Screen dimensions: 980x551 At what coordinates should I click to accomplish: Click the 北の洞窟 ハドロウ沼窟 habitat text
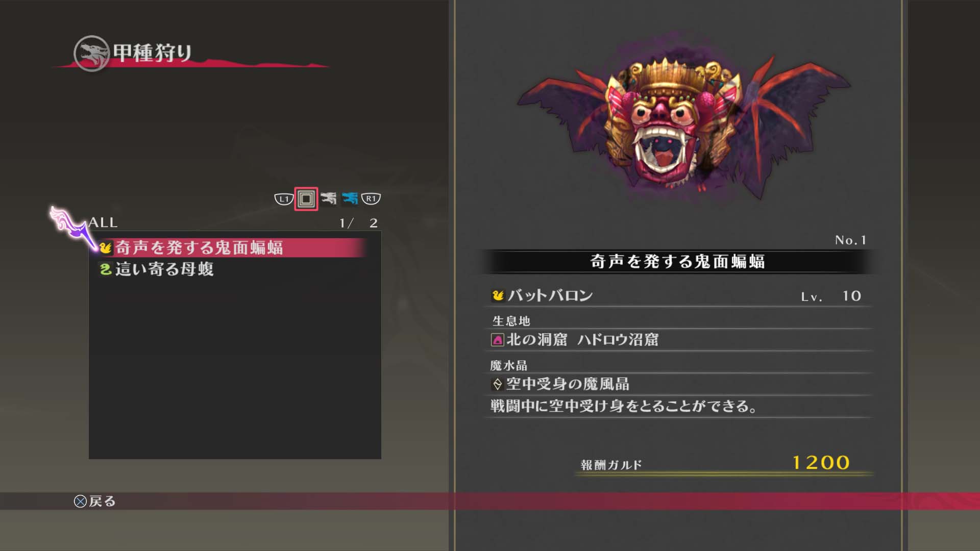[582, 340]
